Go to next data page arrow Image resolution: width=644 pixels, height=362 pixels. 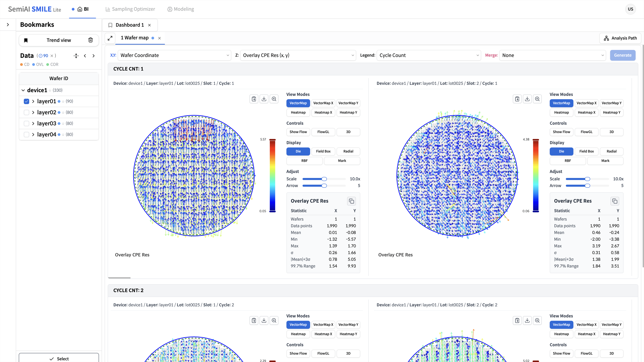[94, 56]
